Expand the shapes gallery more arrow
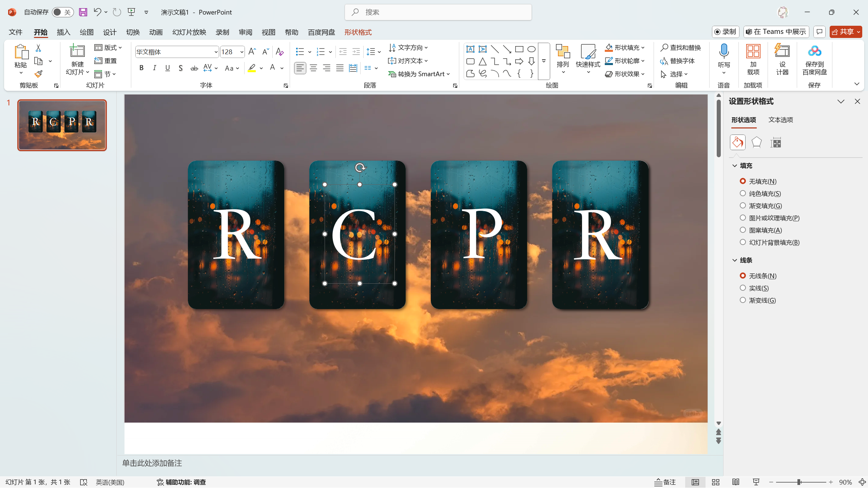Image resolution: width=868 pixels, height=488 pixels. pyautogui.click(x=544, y=61)
